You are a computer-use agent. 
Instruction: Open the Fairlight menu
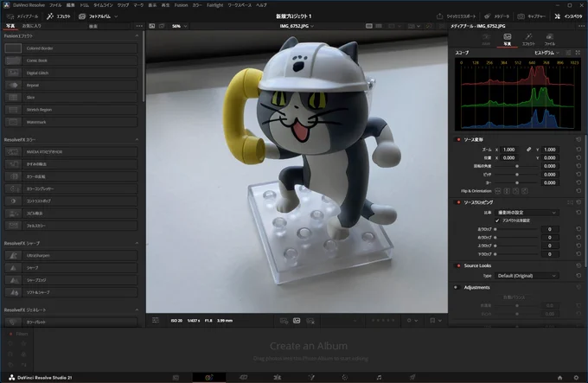(x=214, y=5)
